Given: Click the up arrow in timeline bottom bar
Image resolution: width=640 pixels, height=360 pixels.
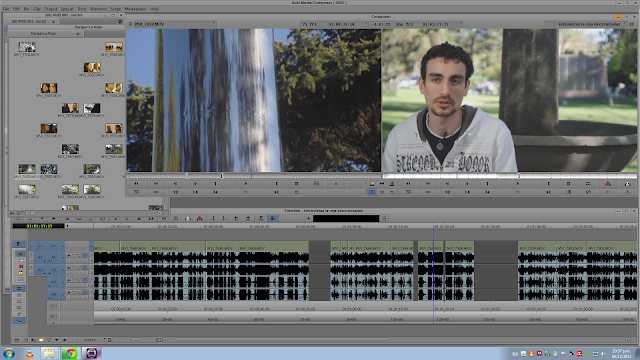Looking at the screenshot, I should (64, 340).
